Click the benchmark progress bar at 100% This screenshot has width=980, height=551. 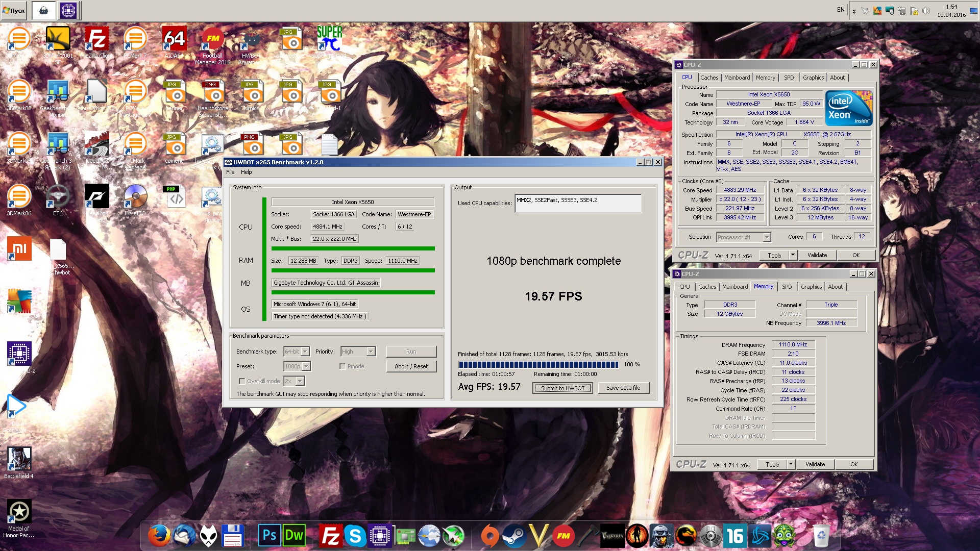point(538,365)
